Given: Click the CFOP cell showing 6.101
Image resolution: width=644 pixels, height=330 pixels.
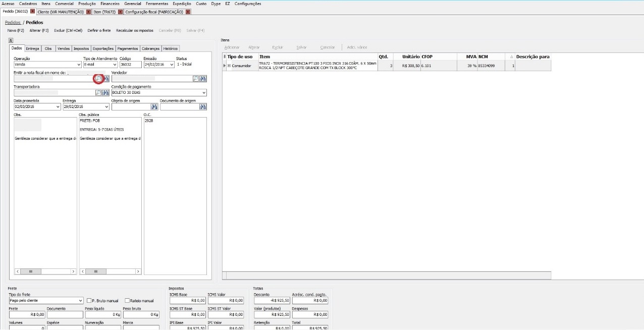Looking at the screenshot, I should pos(439,66).
